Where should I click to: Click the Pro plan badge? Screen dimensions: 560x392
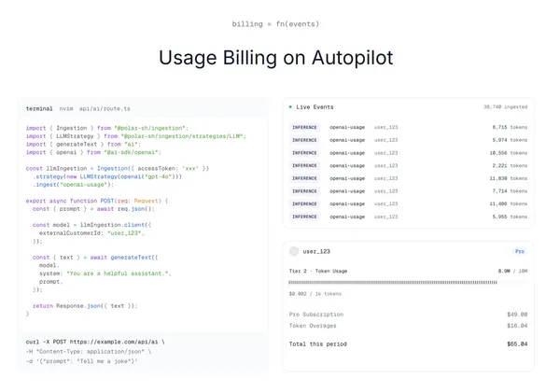tap(520, 251)
